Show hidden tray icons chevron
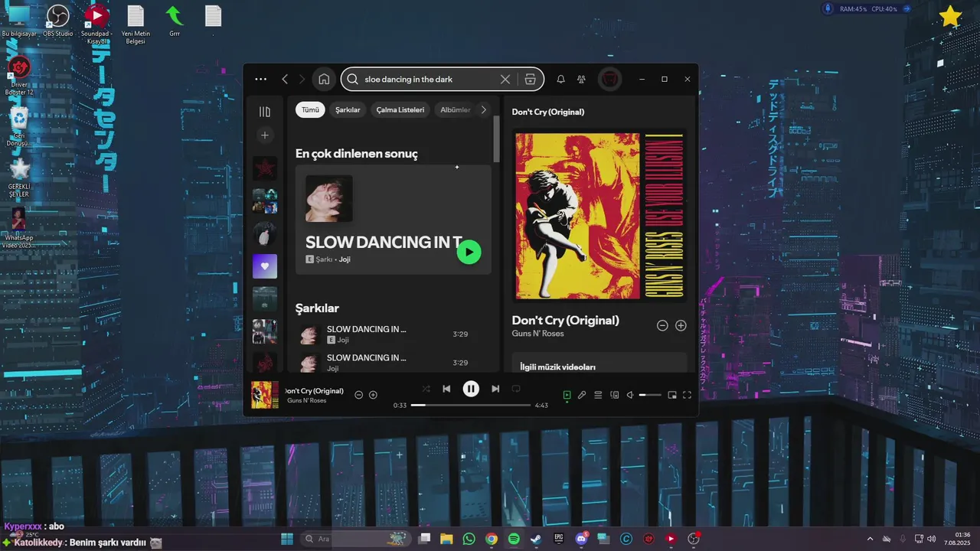This screenshot has height=551, width=980. tap(870, 539)
